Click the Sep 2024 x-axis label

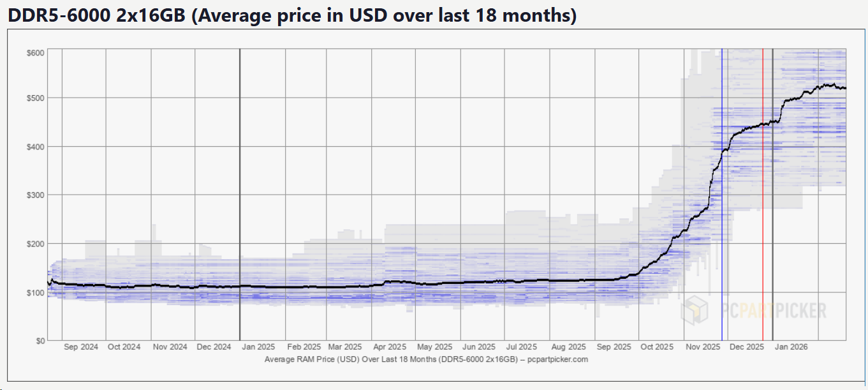pos(81,347)
